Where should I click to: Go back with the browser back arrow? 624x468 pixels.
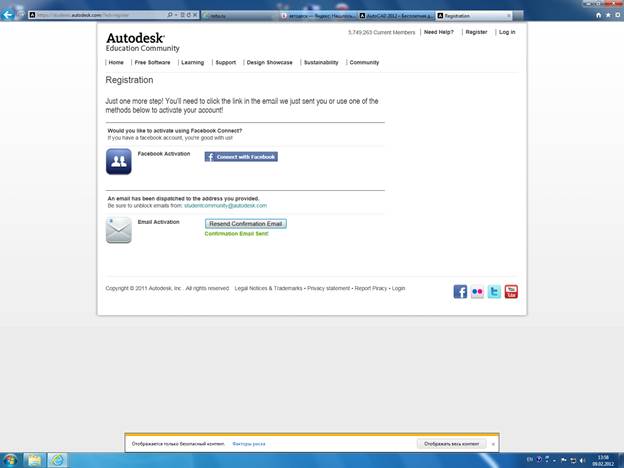(8, 15)
